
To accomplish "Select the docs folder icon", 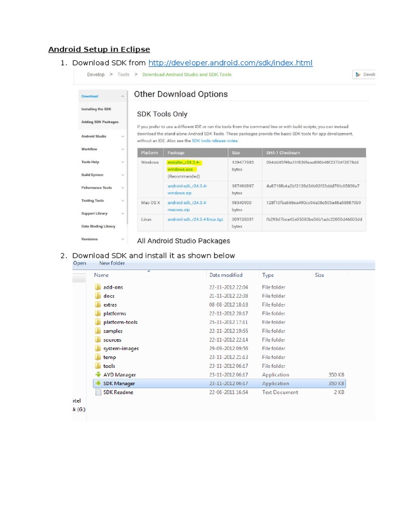I will [98, 296].
